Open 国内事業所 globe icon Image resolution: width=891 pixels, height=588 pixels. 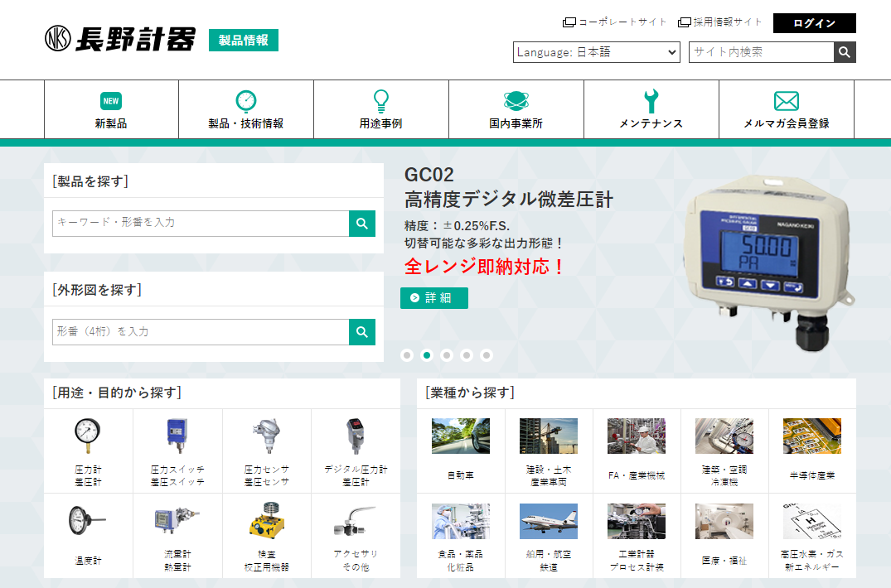coord(516,101)
